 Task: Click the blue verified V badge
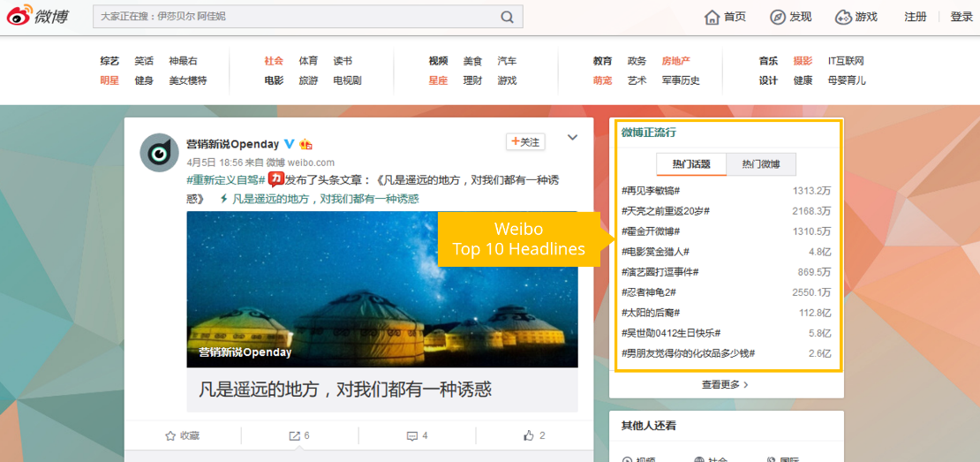[x=289, y=144]
